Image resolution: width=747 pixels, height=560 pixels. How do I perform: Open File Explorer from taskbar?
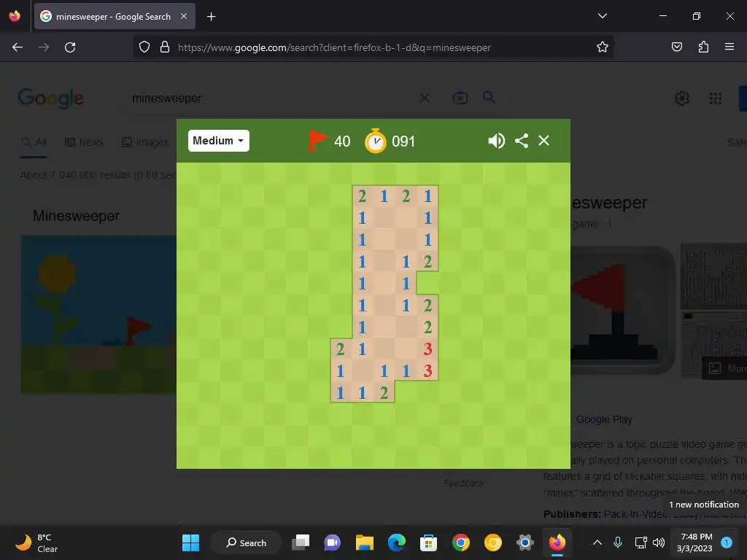click(365, 542)
